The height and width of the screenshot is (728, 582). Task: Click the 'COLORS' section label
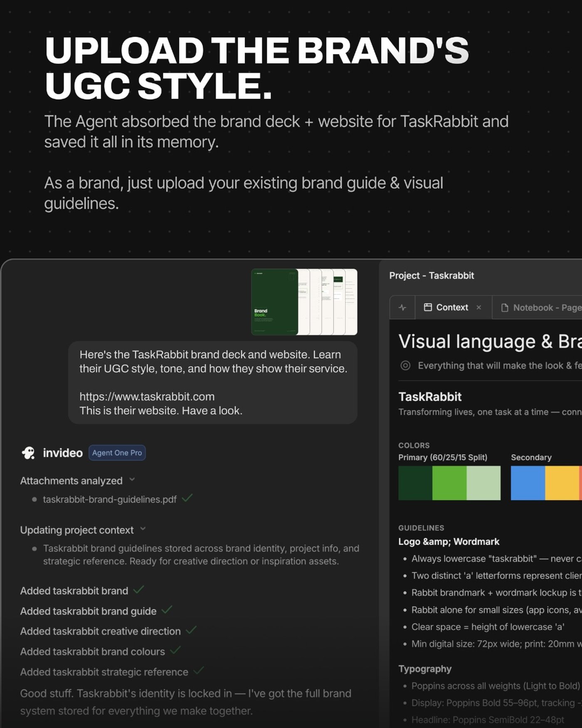(414, 445)
